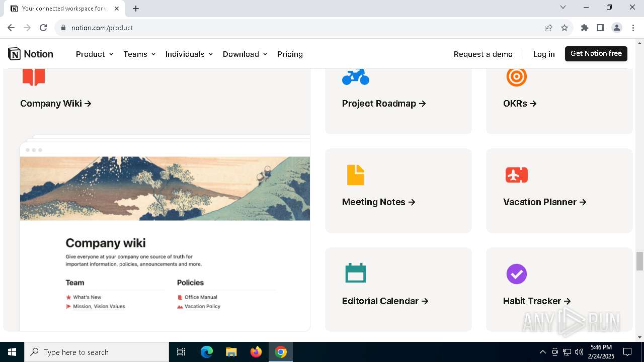
Task: Share this page via the share icon
Action: point(548,28)
